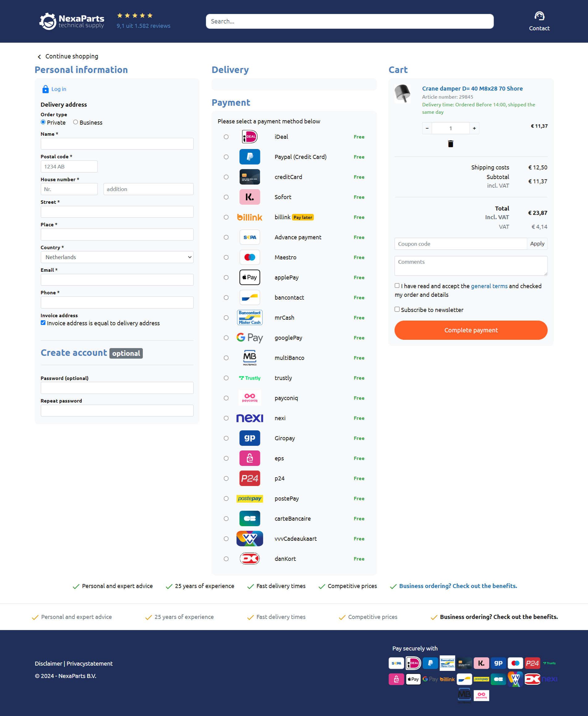Click the lock icon beside Log in
This screenshot has width=588, height=716.
(x=45, y=89)
